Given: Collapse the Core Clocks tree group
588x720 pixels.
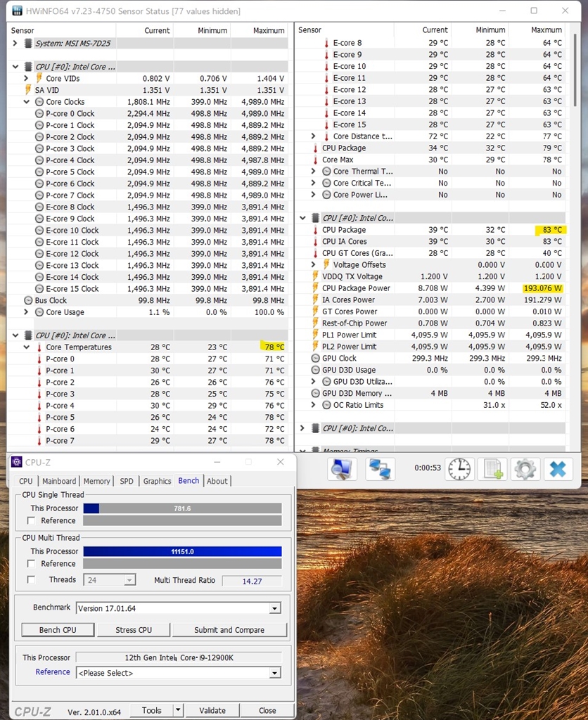Looking at the screenshot, I should [26, 101].
